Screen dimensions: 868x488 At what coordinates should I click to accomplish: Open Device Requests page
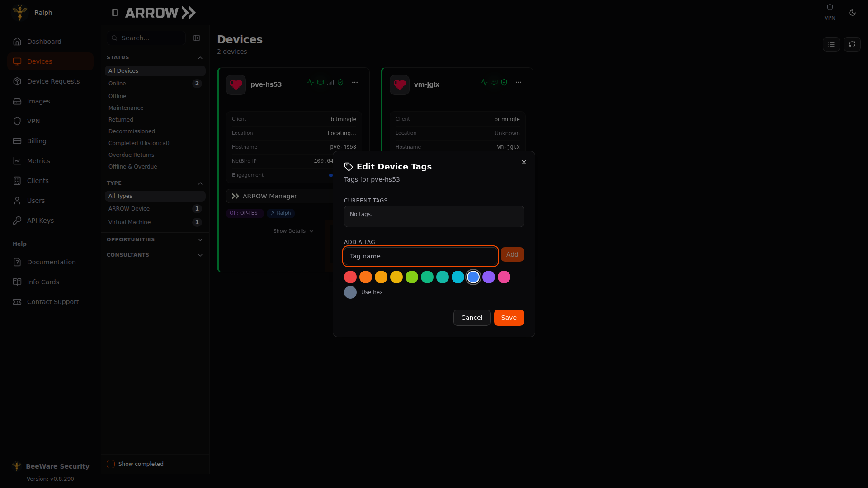(x=50, y=81)
